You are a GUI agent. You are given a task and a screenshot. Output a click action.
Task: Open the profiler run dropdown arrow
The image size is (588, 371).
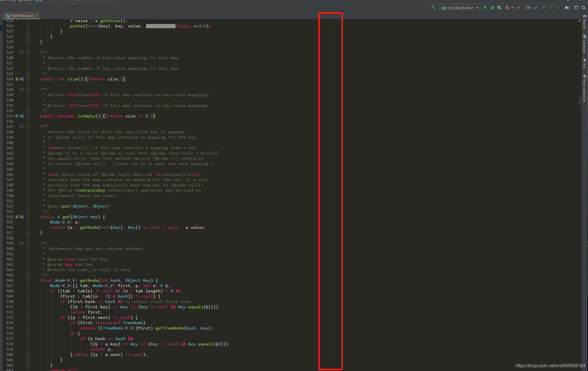(512, 8)
